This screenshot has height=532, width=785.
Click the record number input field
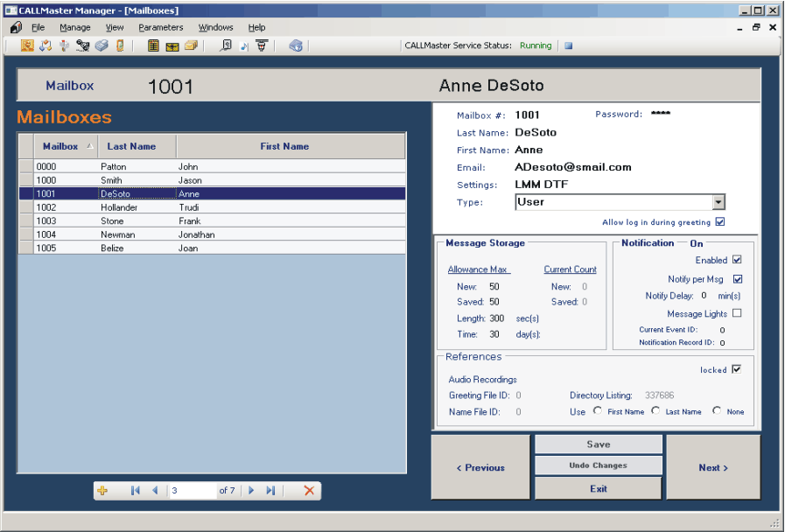pos(193,491)
